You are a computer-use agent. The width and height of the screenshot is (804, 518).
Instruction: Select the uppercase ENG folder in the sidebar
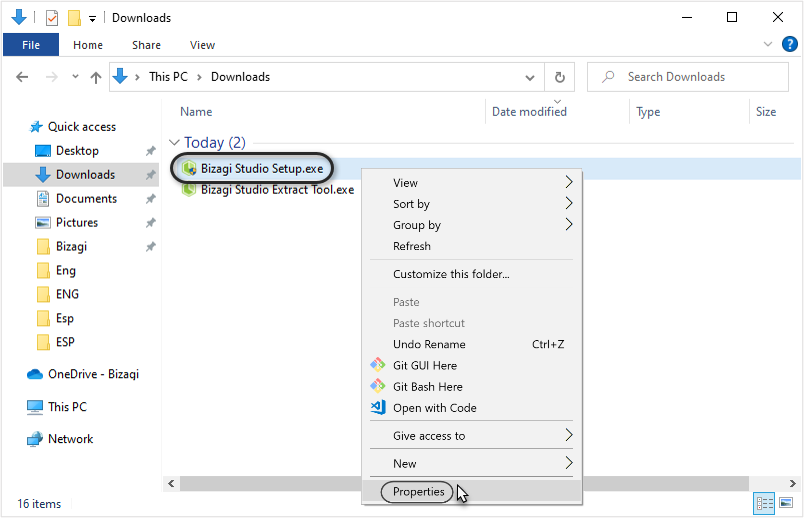(67, 294)
